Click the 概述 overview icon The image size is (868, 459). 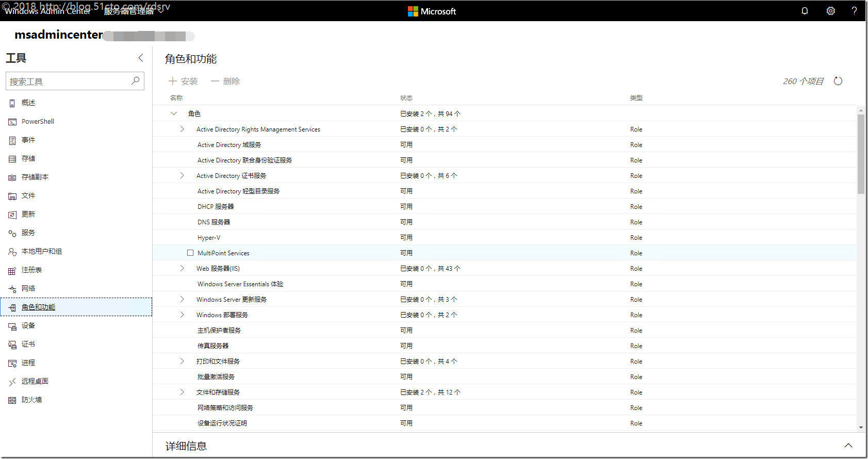[x=12, y=103]
